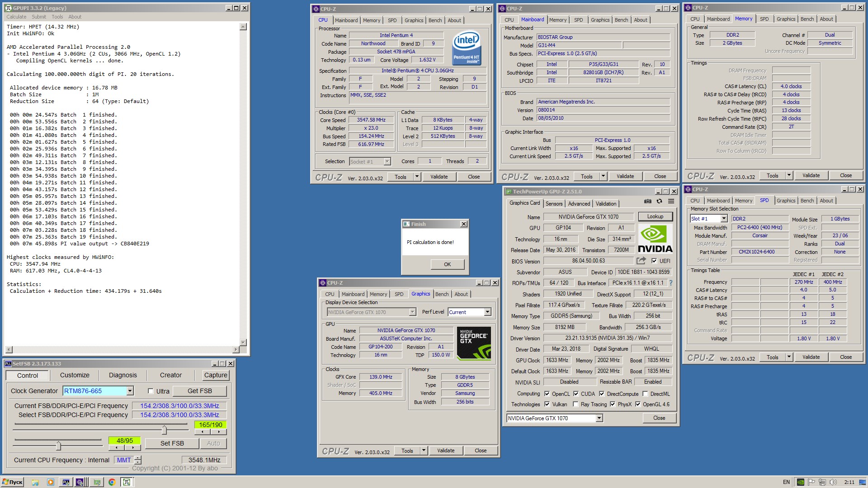The height and width of the screenshot is (488, 868).
Task: Click the SetFSB title bar icon
Action: pyautogui.click(x=8, y=364)
